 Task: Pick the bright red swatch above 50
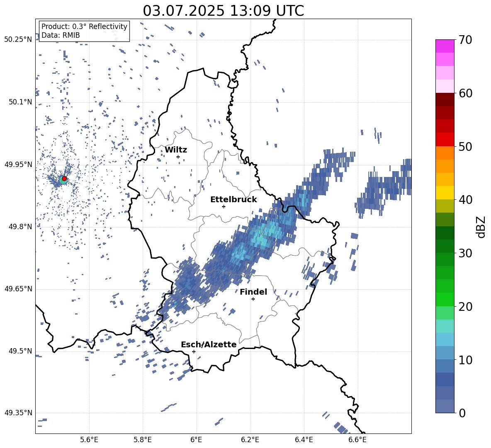point(445,140)
